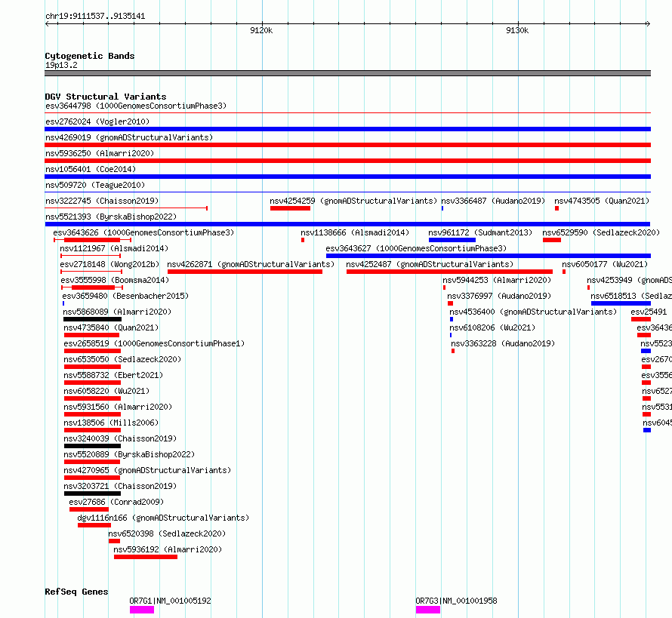Screen dimensions: 672x618
Task: Click the 9120k ruler position label
Action: tap(261, 30)
